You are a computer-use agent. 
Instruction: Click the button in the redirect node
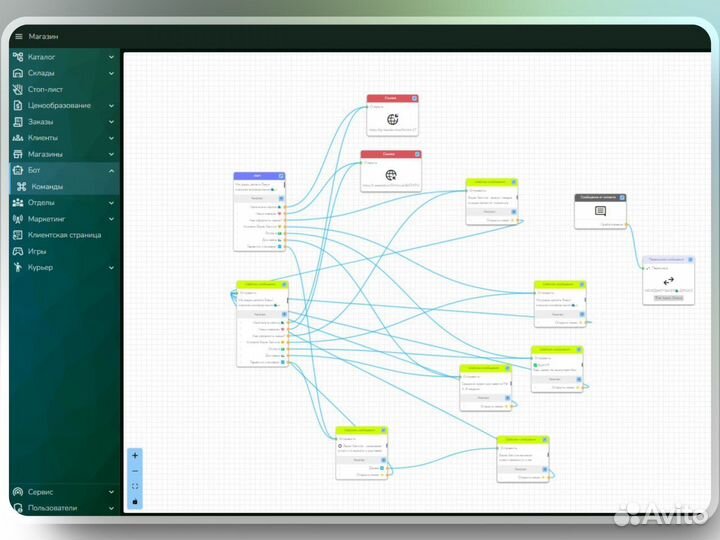[x=669, y=298]
